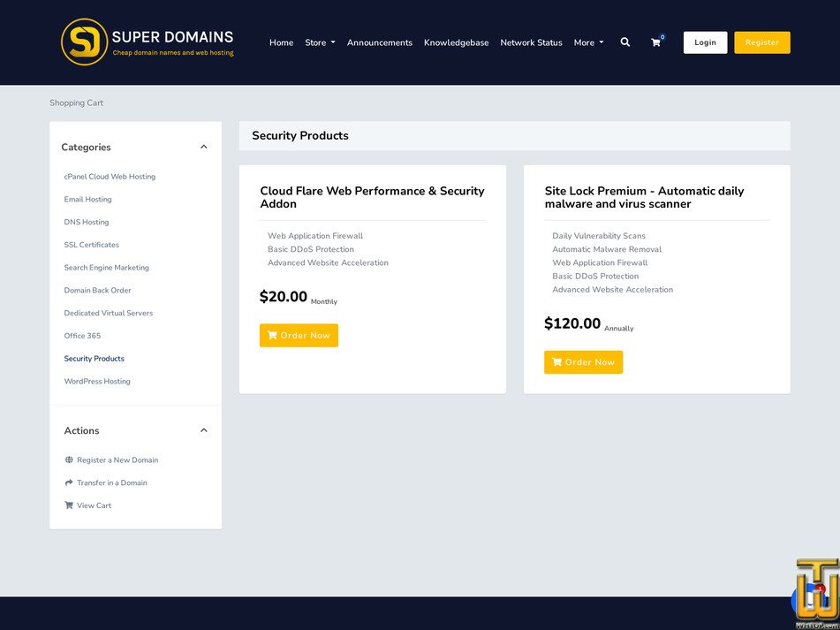Click Transfer in a Domain link
Screen dimensions: 840x630
click(x=112, y=482)
